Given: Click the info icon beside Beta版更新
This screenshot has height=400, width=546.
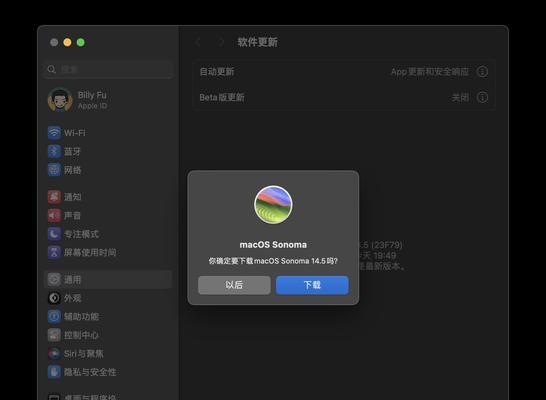Looking at the screenshot, I should pyautogui.click(x=482, y=97).
